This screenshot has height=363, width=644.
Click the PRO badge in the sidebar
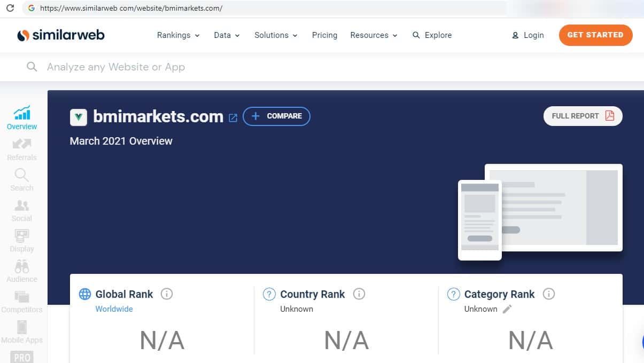(22, 357)
